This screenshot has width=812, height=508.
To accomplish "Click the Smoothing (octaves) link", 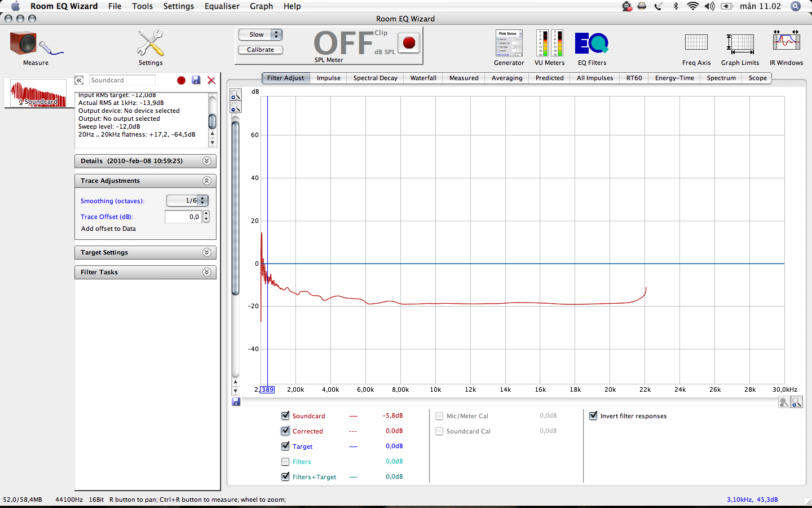I will point(112,201).
